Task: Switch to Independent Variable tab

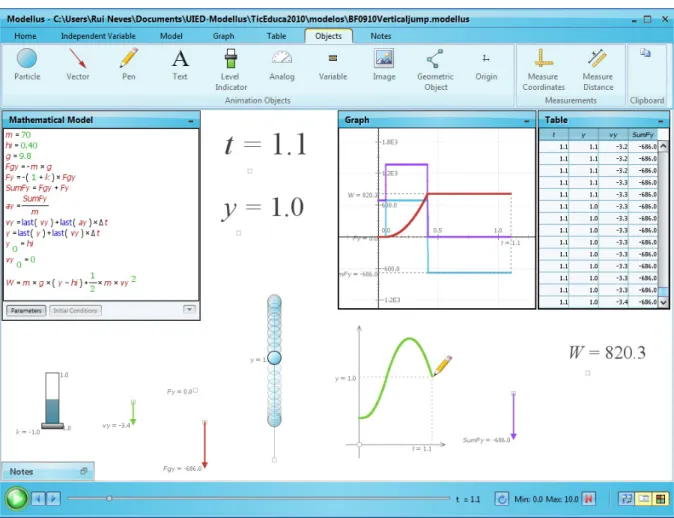Action: coord(98,36)
